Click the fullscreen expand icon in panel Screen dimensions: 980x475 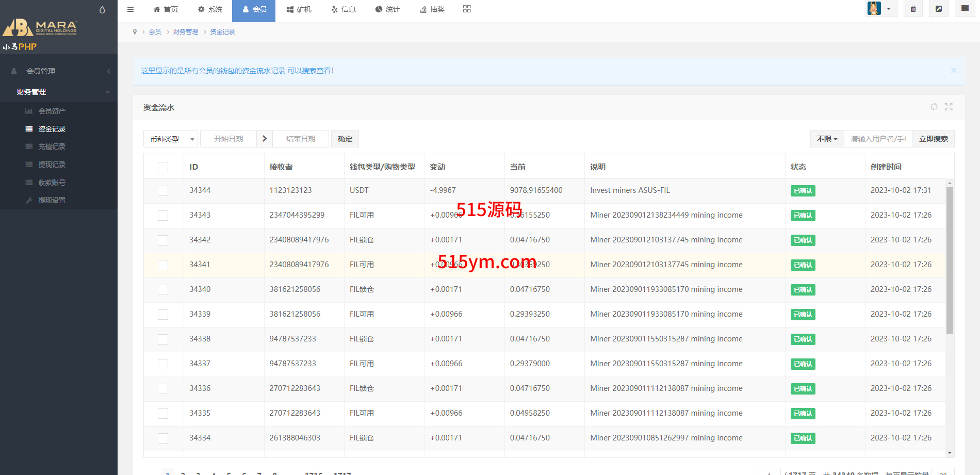[x=949, y=107]
